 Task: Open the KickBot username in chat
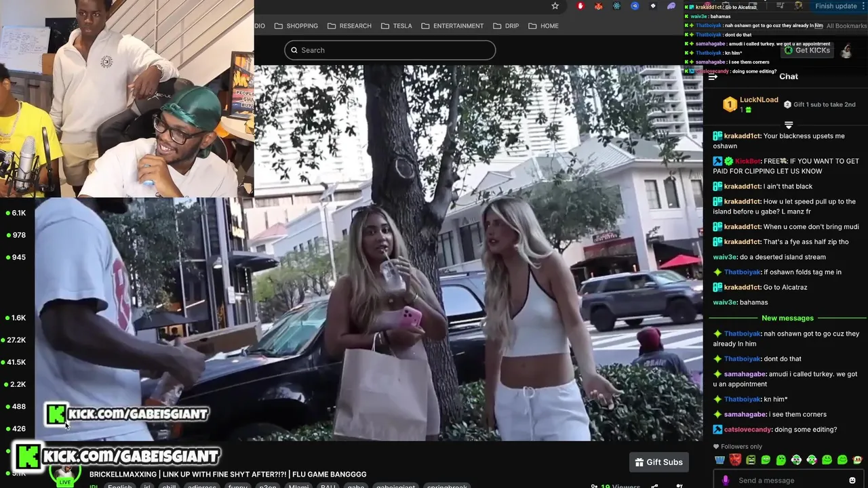747,161
